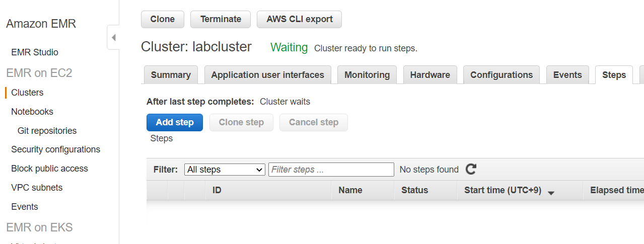Terminate the cluster
Viewport: 644px width, 244px height.
(x=221, y=19)
